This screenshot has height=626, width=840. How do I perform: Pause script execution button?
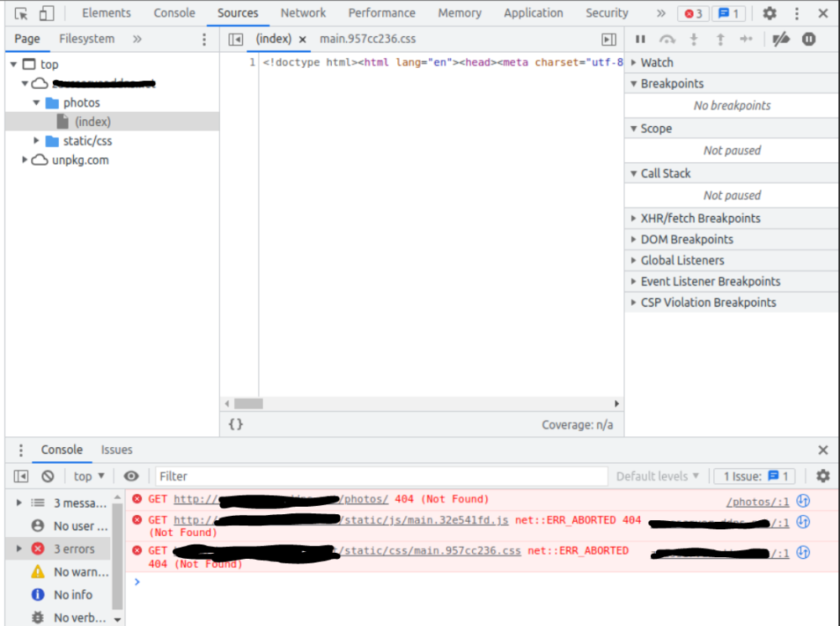coord(640,39)
